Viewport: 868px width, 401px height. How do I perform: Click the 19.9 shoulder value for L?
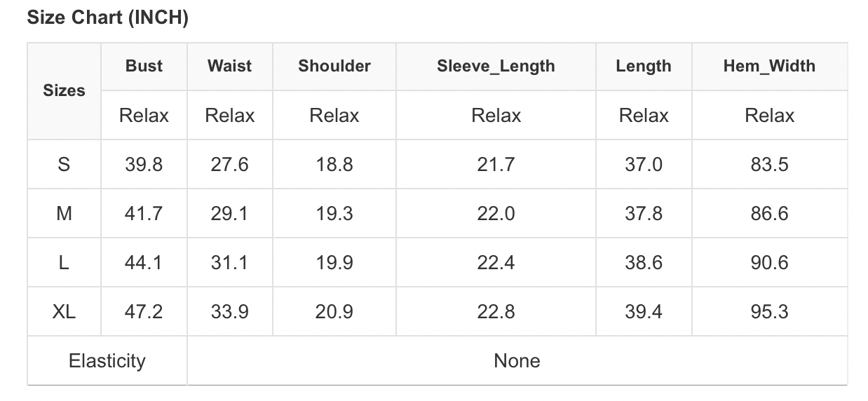334,263
